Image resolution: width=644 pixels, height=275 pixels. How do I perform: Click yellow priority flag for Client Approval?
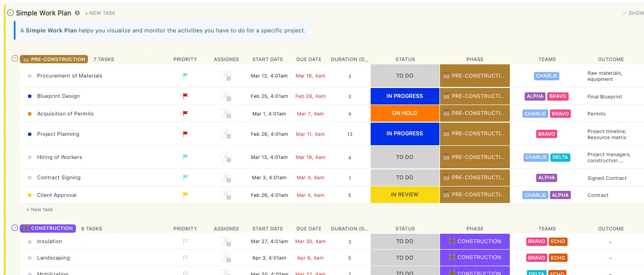(x=185, y=195)
